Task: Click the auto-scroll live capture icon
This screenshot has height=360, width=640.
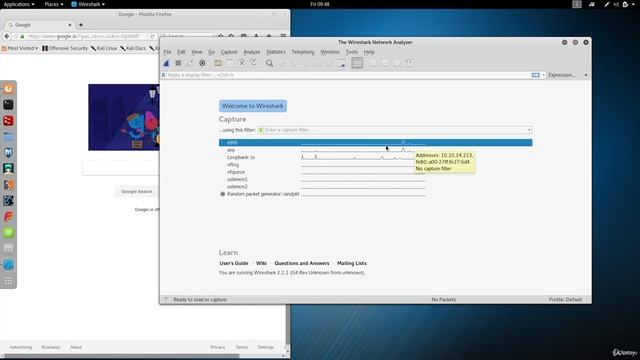Action: point(342,63)
